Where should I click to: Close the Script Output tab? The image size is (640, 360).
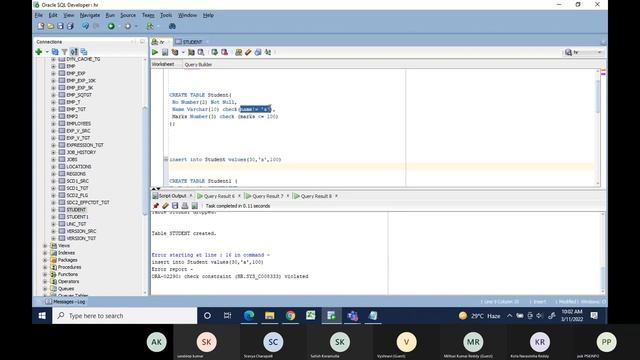[191, 196]
